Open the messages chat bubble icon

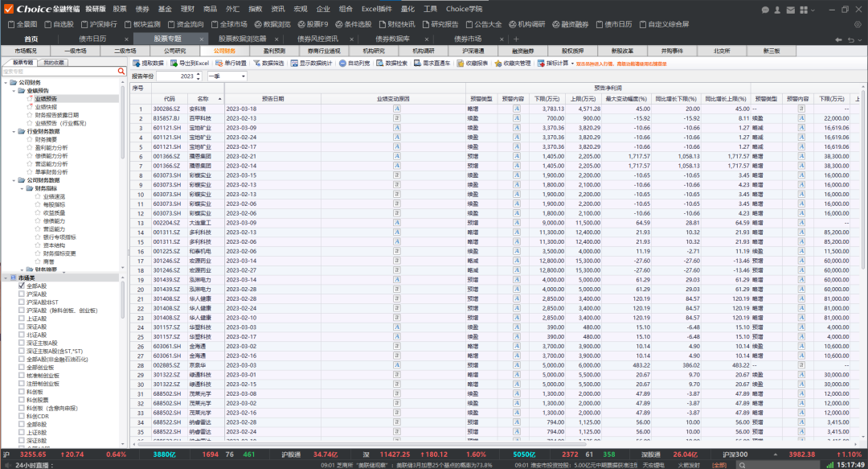click(x=766, y=10)
